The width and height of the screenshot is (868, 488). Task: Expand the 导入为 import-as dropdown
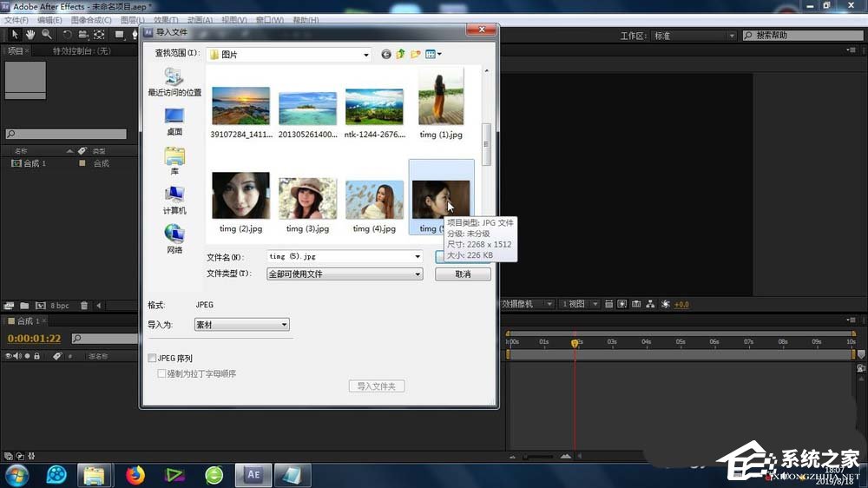click(242, 325)
